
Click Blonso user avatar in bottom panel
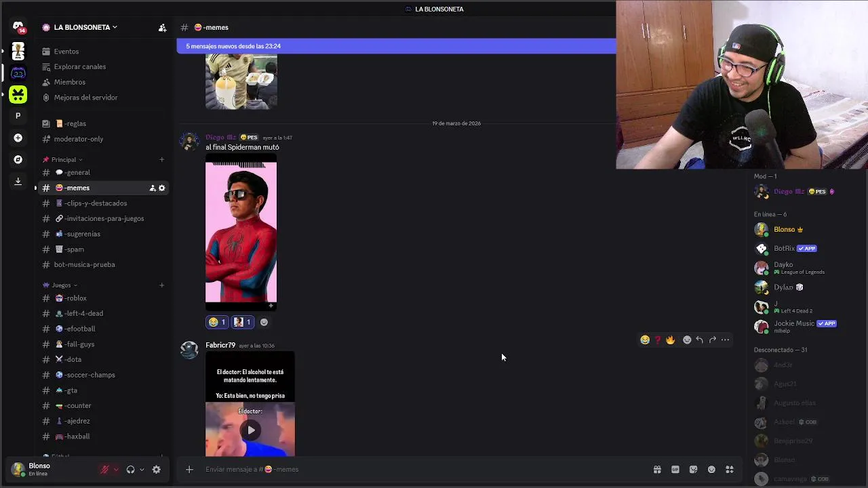point(18,469)
